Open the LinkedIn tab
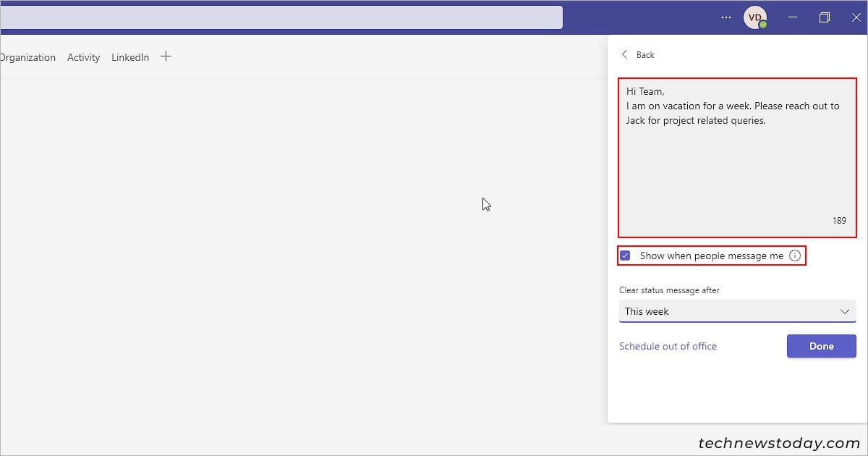 coord(130,57)
